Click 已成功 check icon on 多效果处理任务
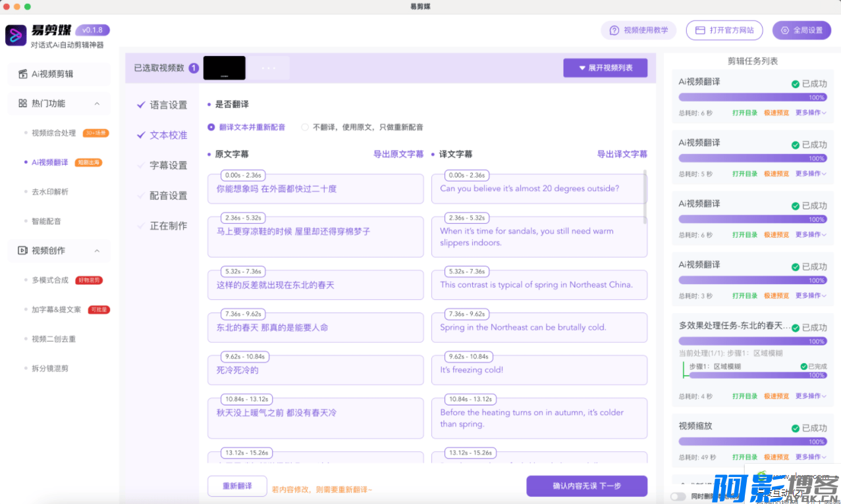841x504 pixels. coord(796,328)
